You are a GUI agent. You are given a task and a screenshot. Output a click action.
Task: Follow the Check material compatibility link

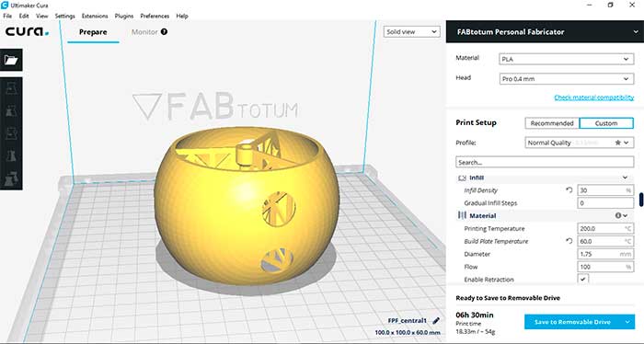coord(594,97)
